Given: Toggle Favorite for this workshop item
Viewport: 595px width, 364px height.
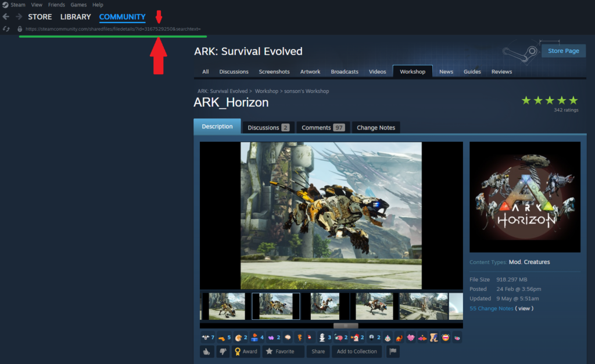Looking at the screenshot, I should click(280, 351).
